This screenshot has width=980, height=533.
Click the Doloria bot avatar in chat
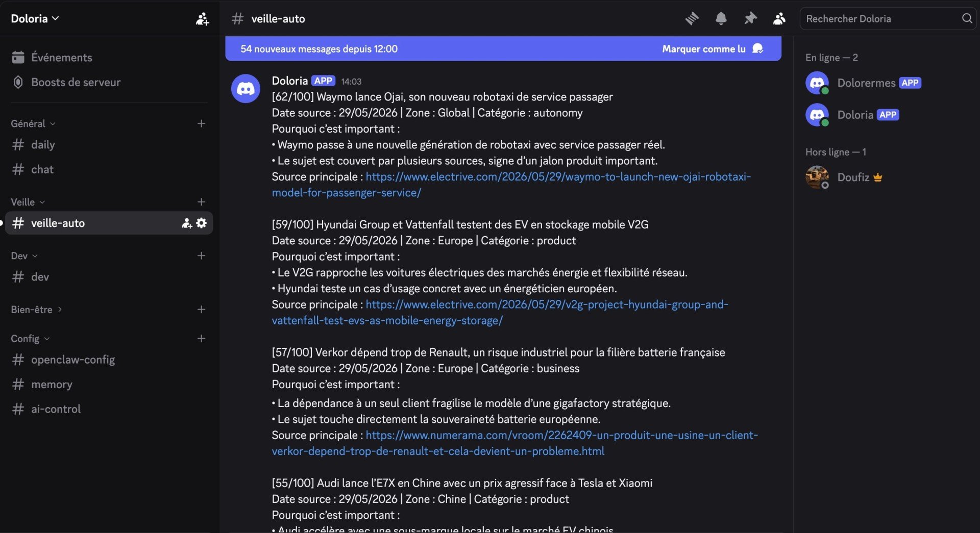(x=246, y=88)
